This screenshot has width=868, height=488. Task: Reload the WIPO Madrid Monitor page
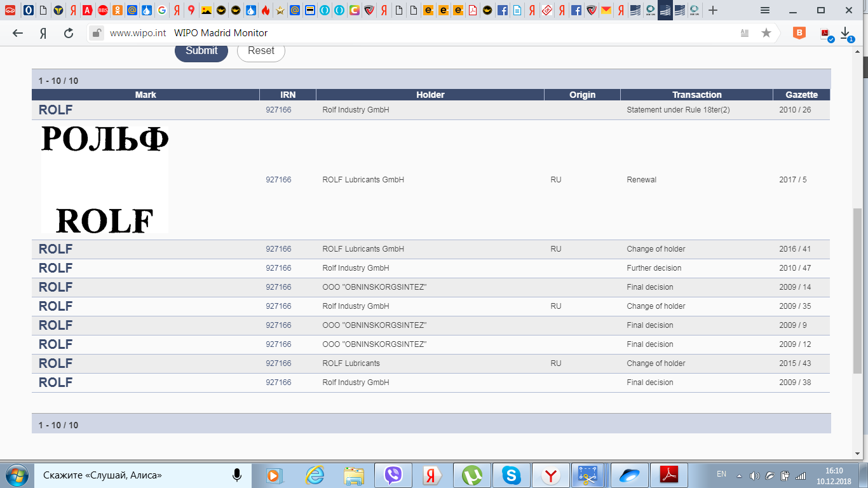pos(69,33)
